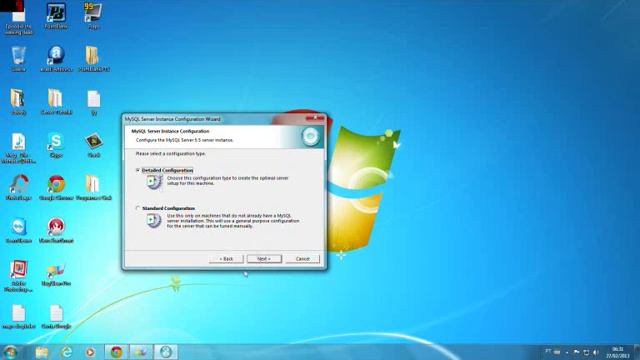Open the clock and date in taskbar

pos(617,352)
